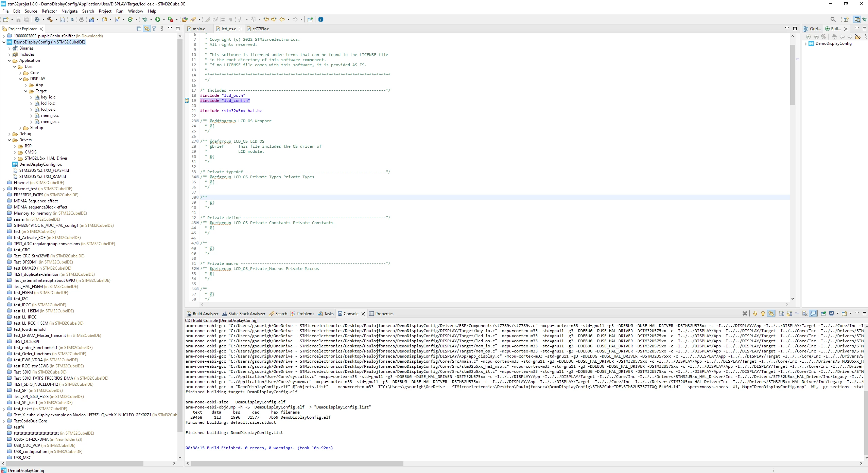This screenshot has width=868, height=473.
Task: Select lcd_io.c in Project Explorer
Action: 48,103
